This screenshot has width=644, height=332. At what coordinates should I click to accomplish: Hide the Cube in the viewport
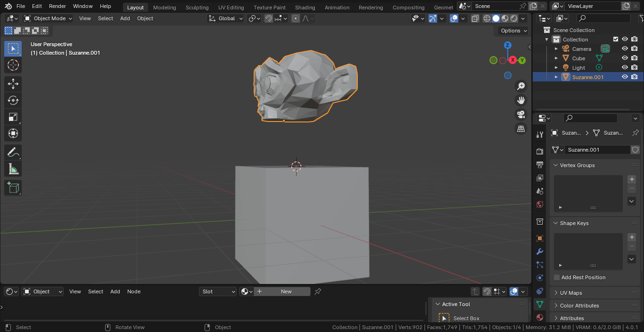(x=625, y=58)
